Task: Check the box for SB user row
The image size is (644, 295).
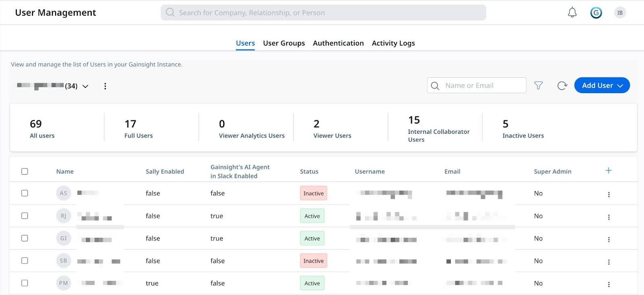Action: 25,261
